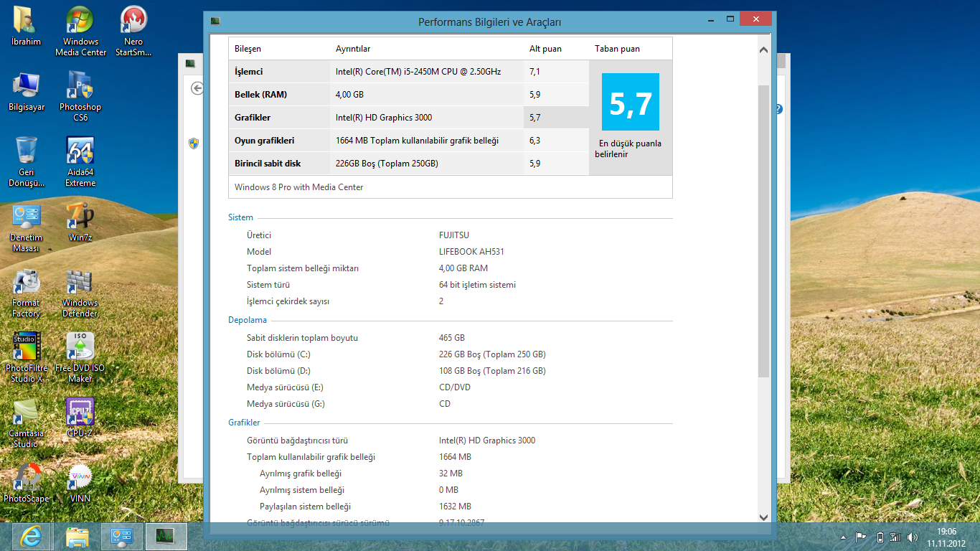
Task: Open Format Factory shortcut
Action: click(x=27, y=293)
